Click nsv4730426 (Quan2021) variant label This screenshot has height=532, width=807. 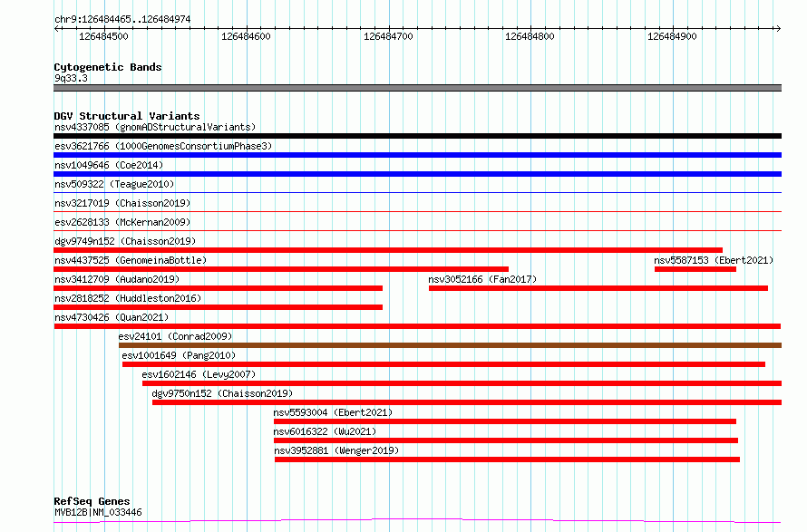(112, 317)
